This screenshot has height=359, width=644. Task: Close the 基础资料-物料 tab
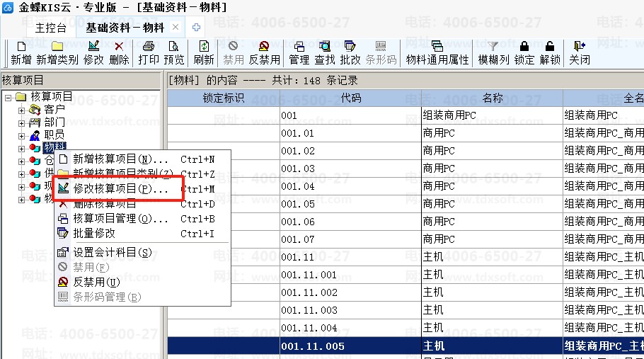(x=176, y=28)
